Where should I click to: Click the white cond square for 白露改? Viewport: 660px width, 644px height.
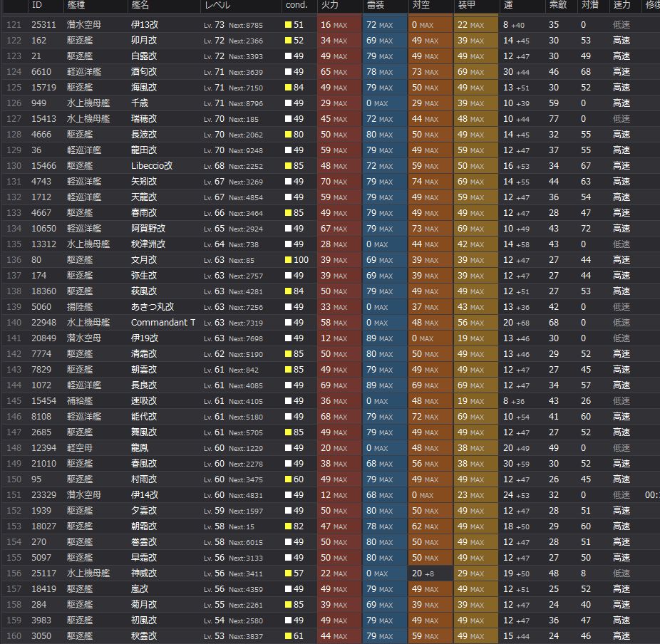coord(289,56)
